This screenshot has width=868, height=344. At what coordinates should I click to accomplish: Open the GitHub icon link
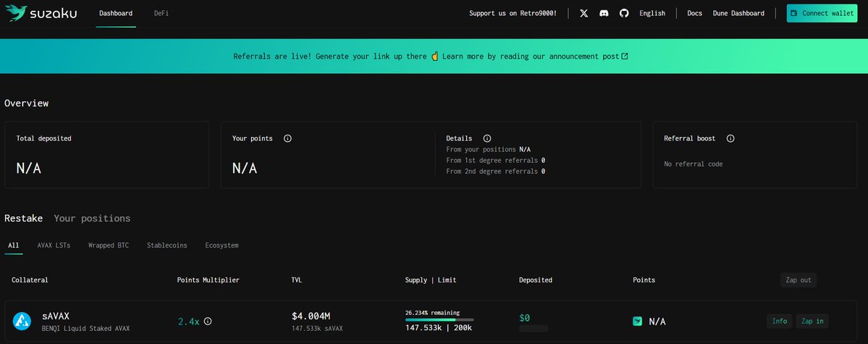click(x=624, y=13)
